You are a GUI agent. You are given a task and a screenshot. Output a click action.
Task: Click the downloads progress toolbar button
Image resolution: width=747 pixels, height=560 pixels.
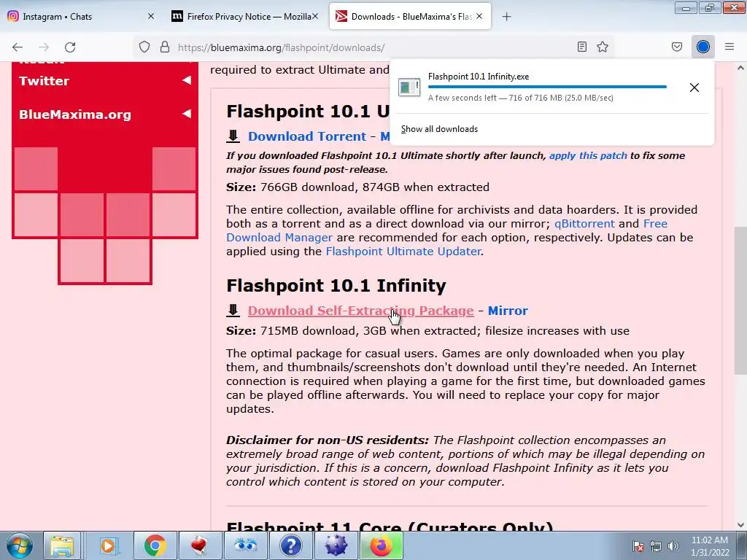tap(703, 47)
